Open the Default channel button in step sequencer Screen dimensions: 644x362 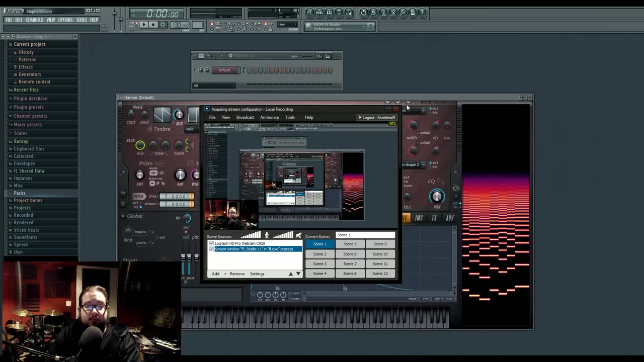[224, 70]
